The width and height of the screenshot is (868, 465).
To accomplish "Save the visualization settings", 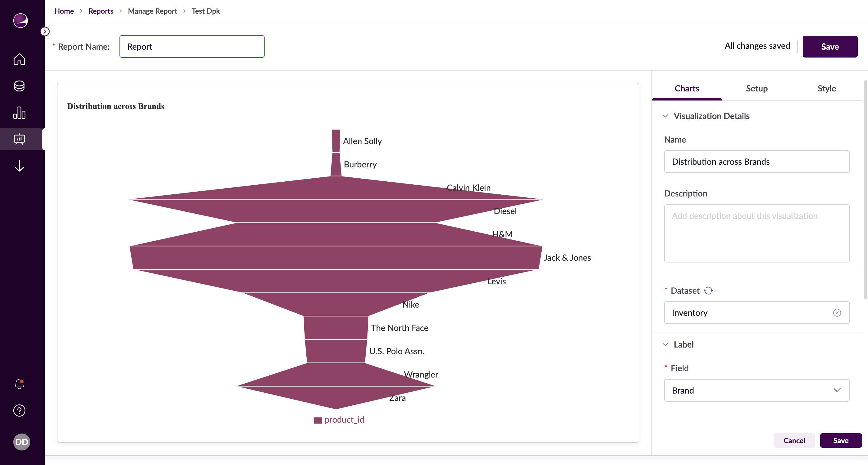I will pyautogui.click(x=840, y=440).
